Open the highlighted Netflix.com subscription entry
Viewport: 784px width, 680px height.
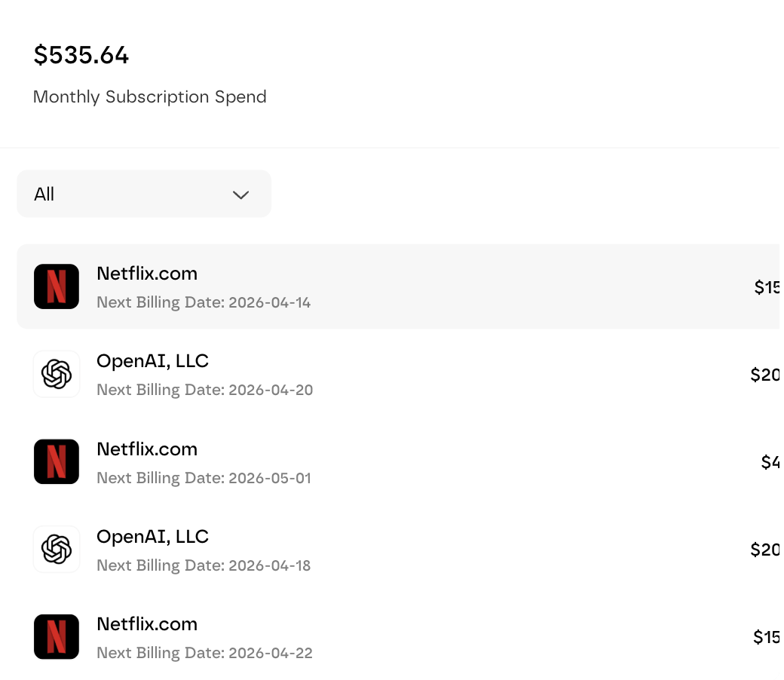302,286
